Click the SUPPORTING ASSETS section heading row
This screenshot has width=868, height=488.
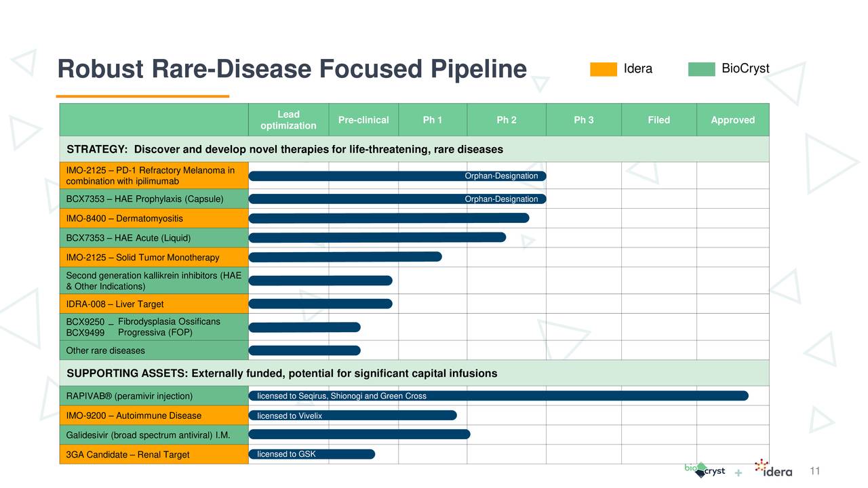pos(414,373)
